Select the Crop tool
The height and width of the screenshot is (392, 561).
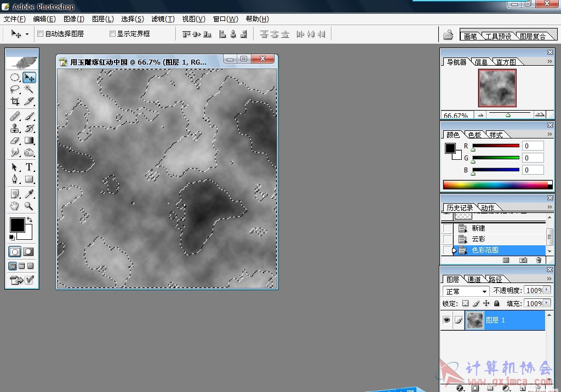tap(15, 101)
